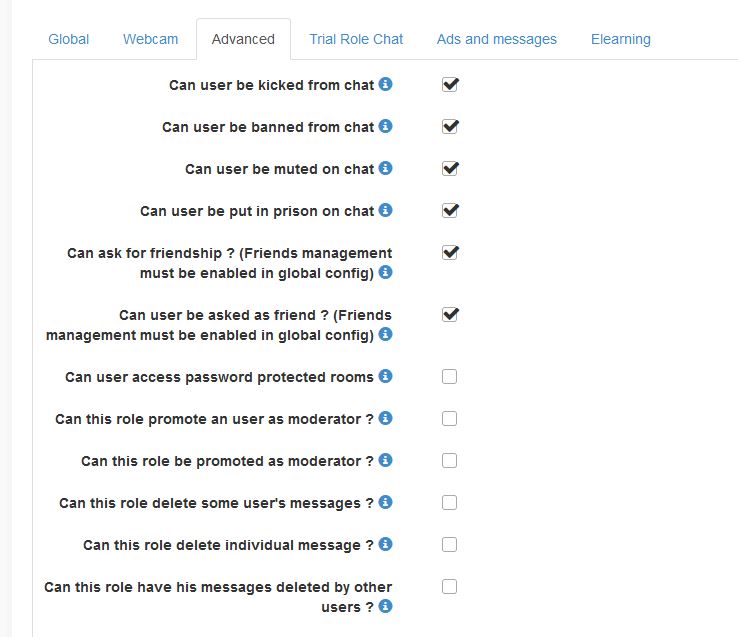This screenshot has height=637, width=738.
Task: Click info icon beside 'kicked from chat'
Action: [x=386, y=85]
